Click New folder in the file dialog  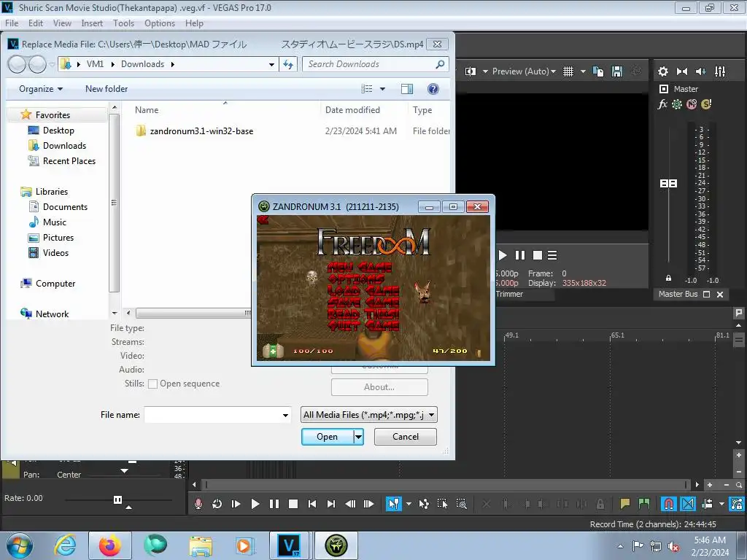point(107,89)
